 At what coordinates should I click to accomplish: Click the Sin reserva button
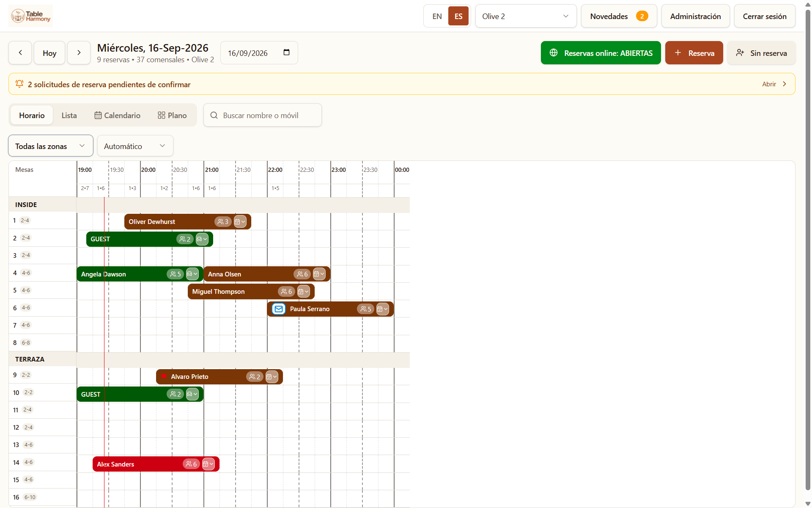(761, 53)
